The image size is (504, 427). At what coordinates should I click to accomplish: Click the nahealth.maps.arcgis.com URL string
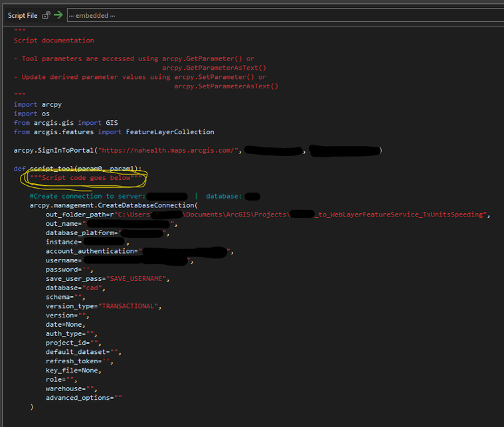168,151
